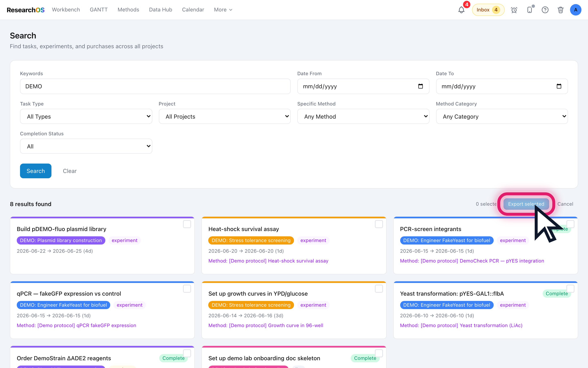Open the Calendar page
Image resolution: width=588 pixels, height=368 pixels.
[193, 10]
